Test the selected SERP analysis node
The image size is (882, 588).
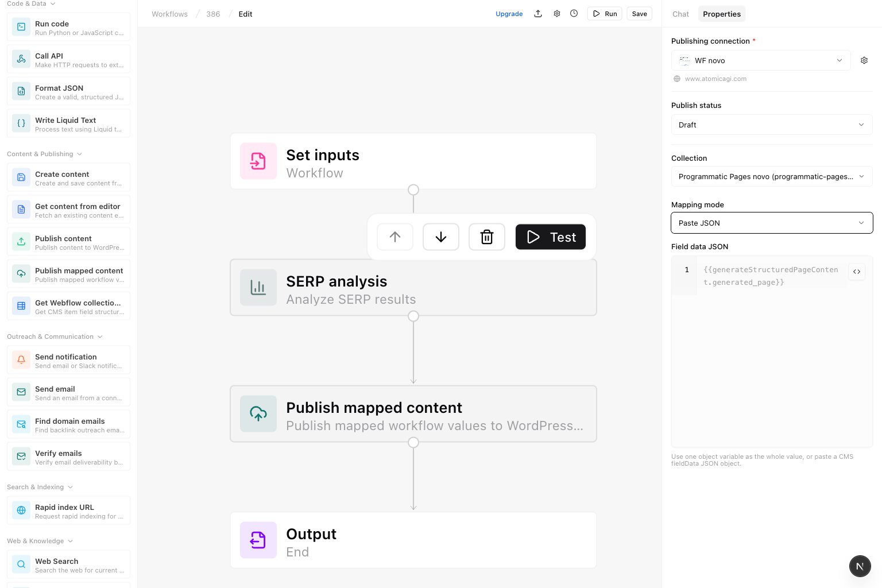[551, 237]
